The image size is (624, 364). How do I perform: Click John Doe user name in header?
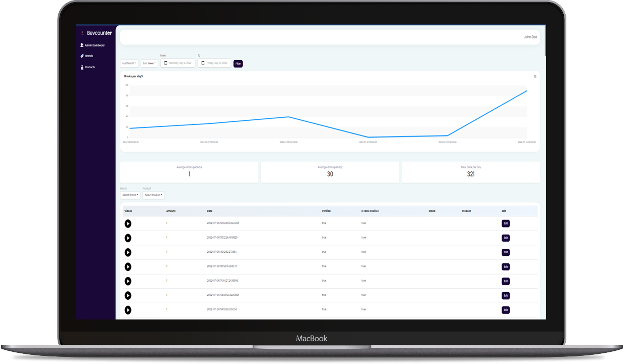[530, 37]
